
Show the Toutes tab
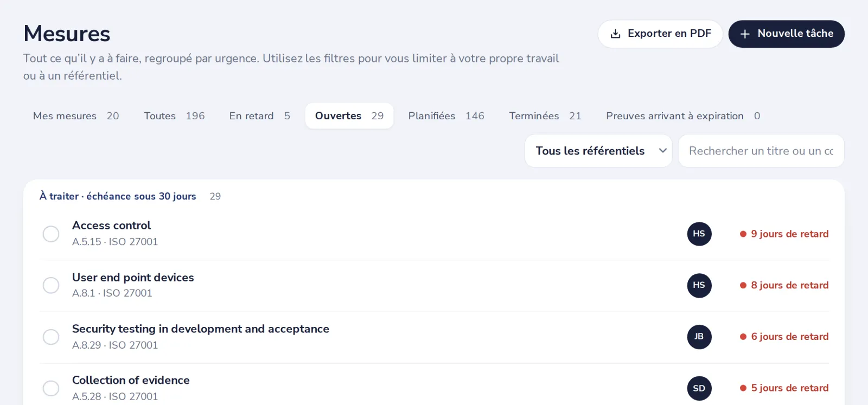[x=174, y=116]
